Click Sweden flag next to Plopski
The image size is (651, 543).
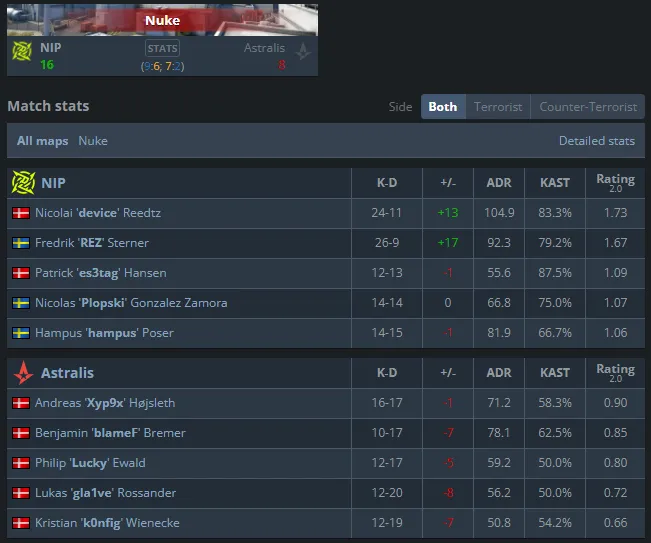[x=21, y=303]
